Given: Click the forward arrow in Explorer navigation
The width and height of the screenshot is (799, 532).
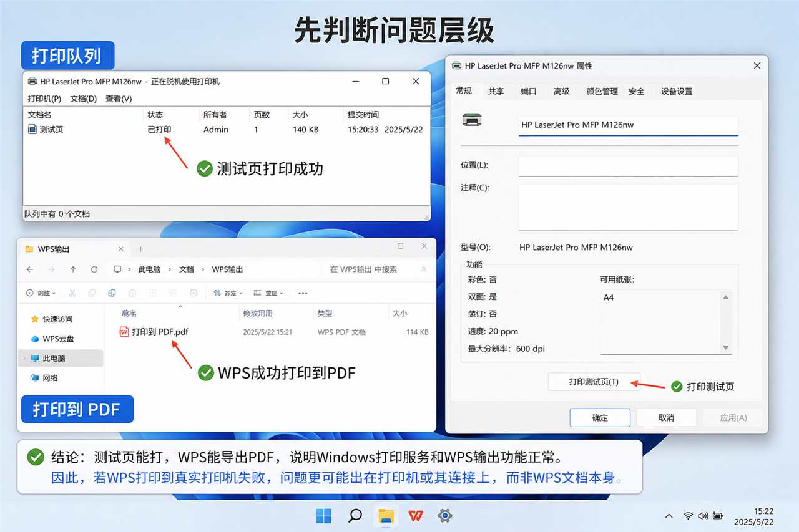Looking at the screenshot, I should click(52, 269).
